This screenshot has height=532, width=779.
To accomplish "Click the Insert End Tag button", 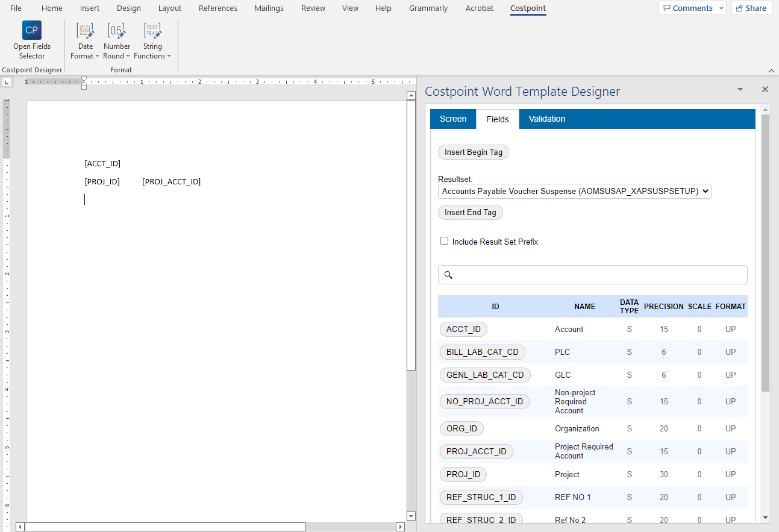I will click(470, 212).
